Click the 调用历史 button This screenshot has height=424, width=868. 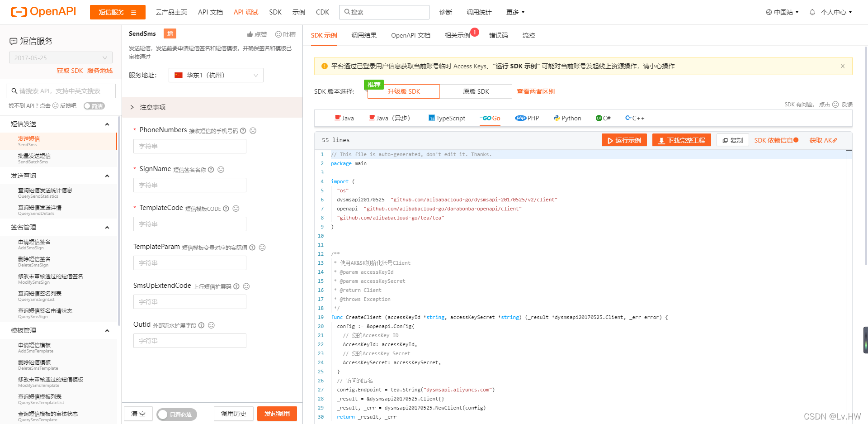(x=234, y=414)
